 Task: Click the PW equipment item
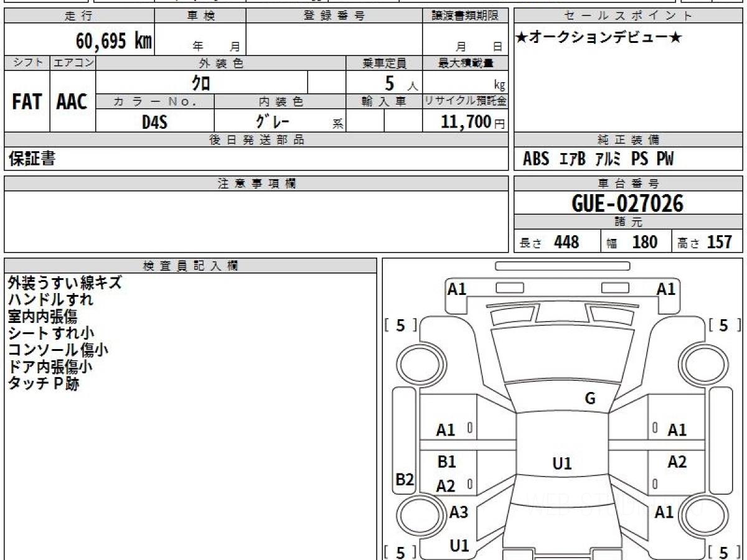point(665,159)
